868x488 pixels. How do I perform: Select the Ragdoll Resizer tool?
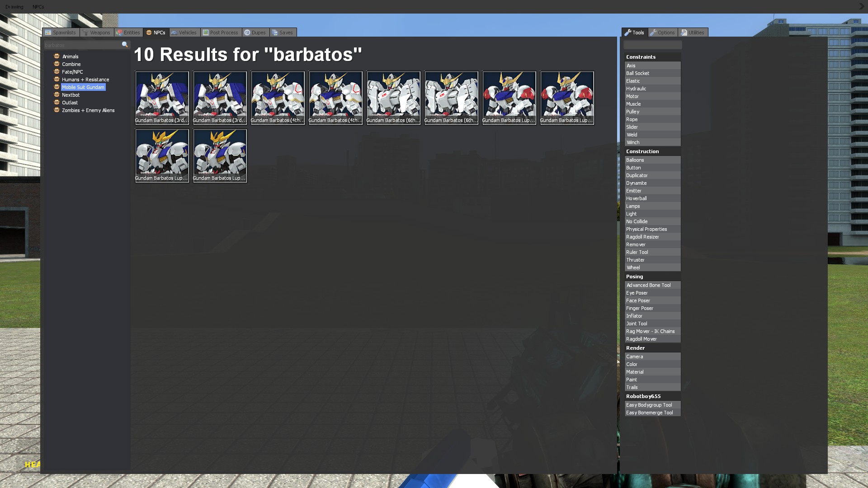[653, 237]
